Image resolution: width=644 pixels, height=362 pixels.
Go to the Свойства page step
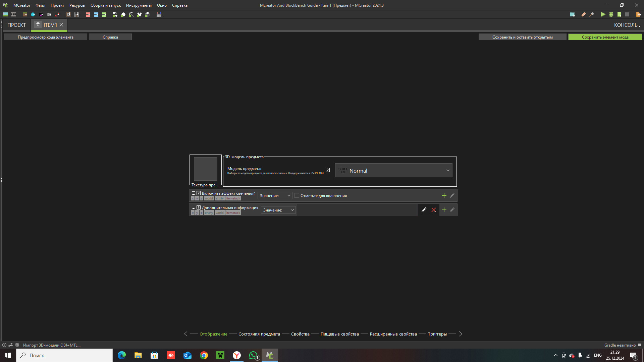300,334
